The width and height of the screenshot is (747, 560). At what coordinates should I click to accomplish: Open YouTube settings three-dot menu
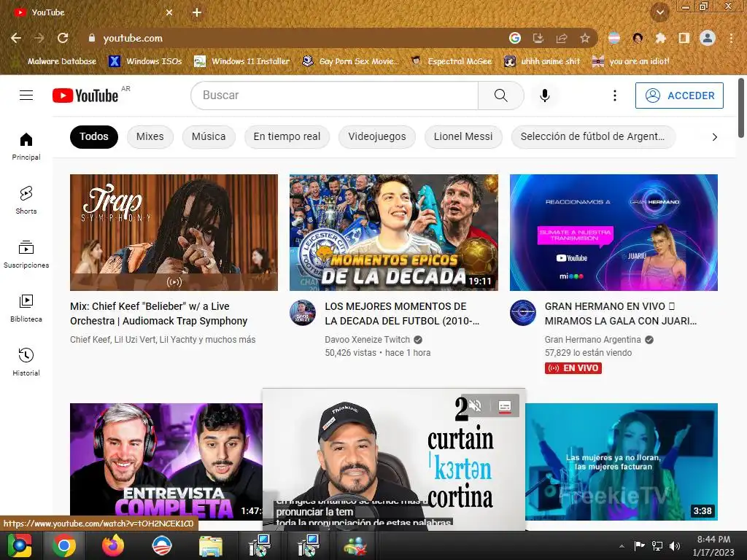click(x=614, y=96)
